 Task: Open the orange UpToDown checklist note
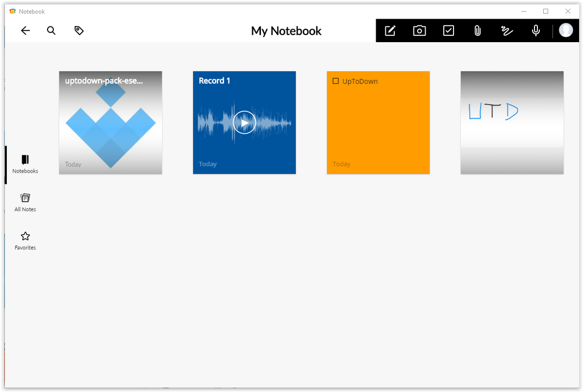(378, 122)
